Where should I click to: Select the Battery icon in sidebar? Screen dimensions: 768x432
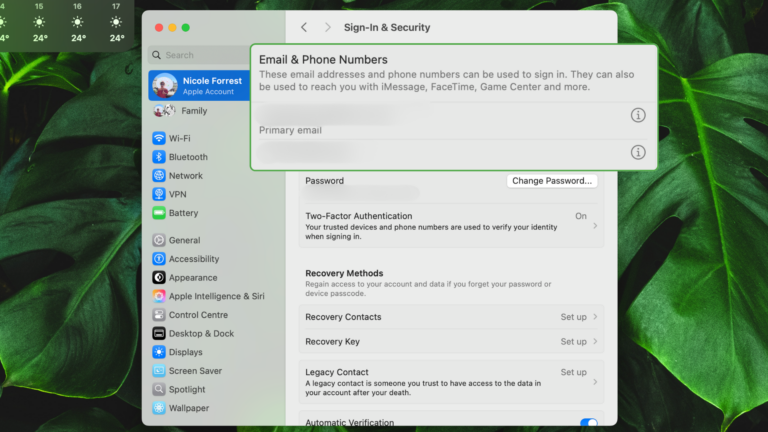(x=159, y=213)
